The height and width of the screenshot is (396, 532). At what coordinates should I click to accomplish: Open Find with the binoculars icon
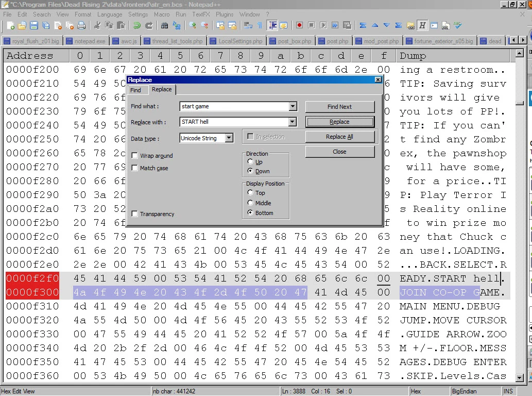[x=165, y=25]
